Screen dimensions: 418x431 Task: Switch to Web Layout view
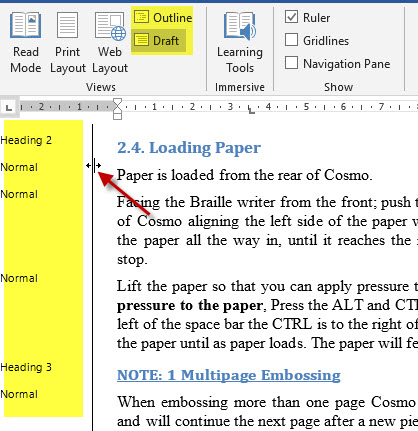110,43
